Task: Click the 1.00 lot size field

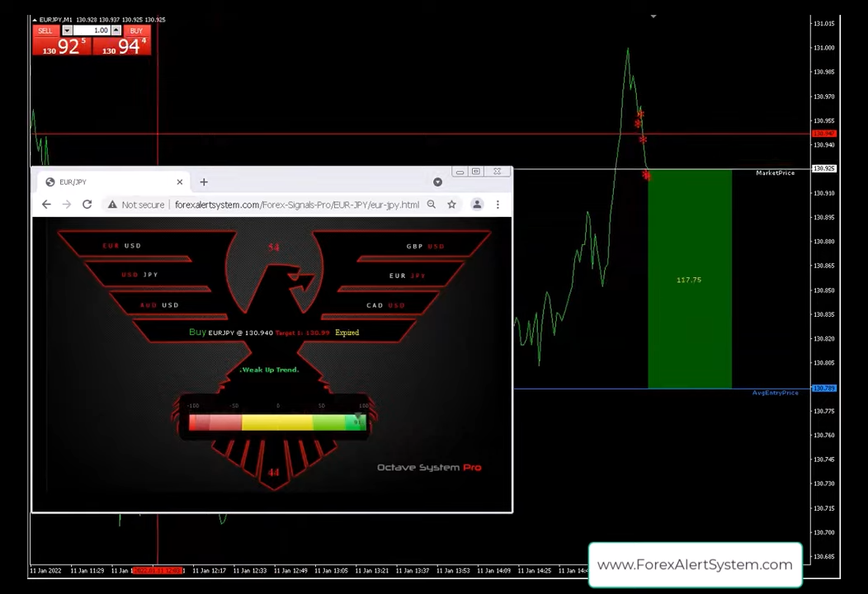Action: point(92,31)
